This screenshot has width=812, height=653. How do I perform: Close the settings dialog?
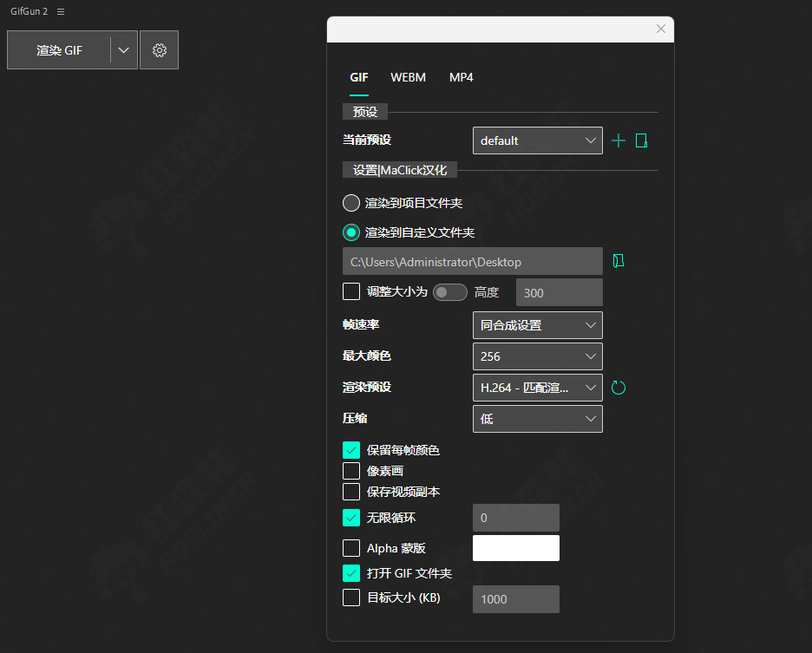pyautogui.click(x=661, y=29)
